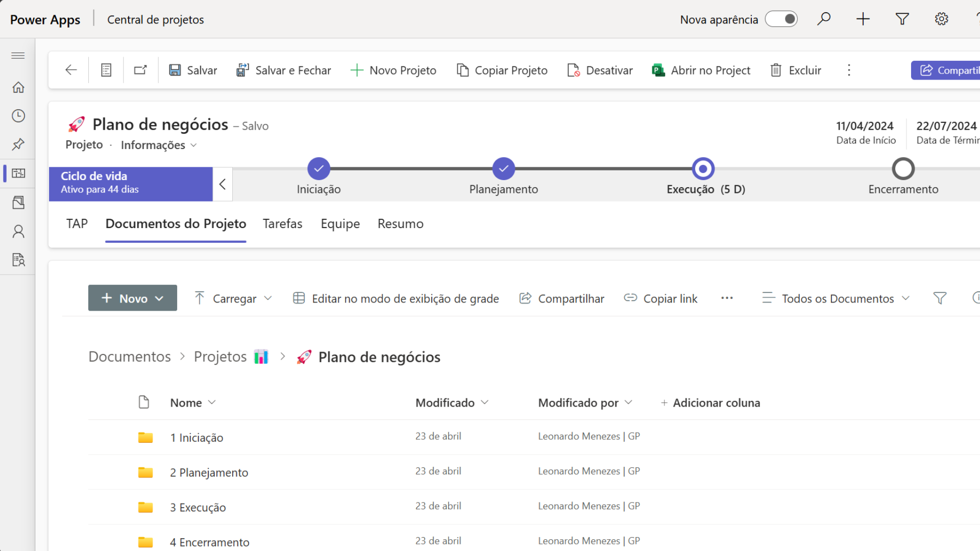Collapse the Ciclo de vida panel chevron
This screenshot has height=551, width=980.
(x=223, y=184)
